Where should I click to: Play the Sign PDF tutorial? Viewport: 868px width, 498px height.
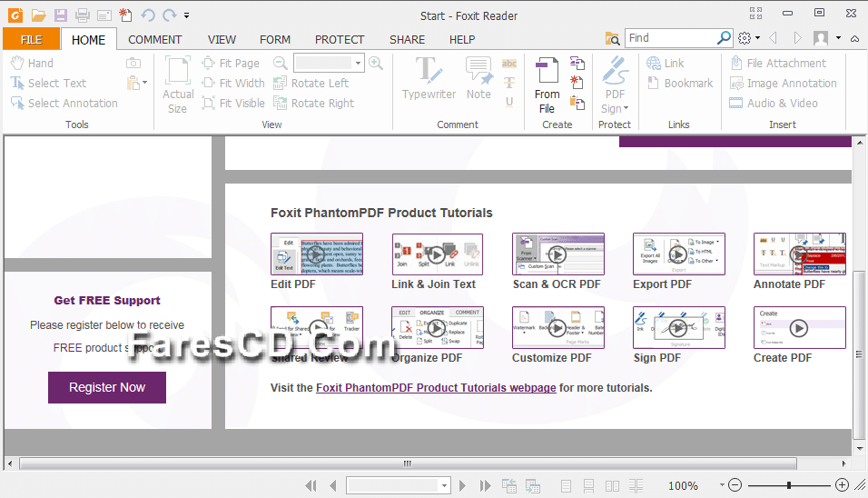pyautogui.click(x=678, y=328)
